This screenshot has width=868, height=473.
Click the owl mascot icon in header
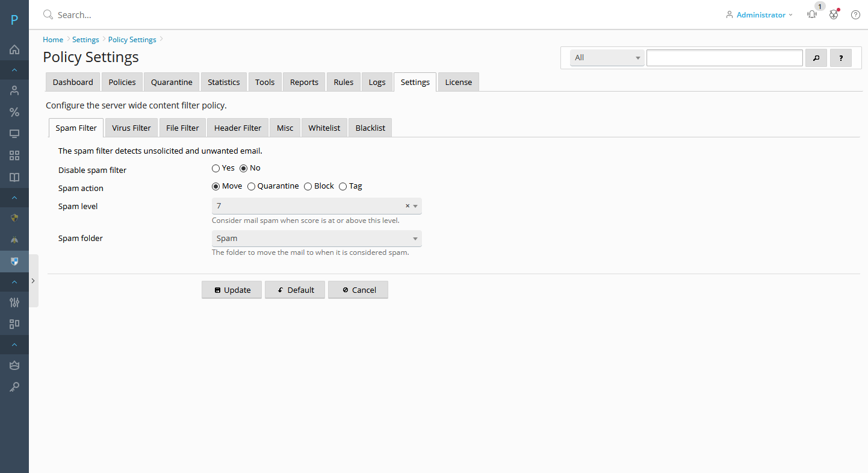834,15
